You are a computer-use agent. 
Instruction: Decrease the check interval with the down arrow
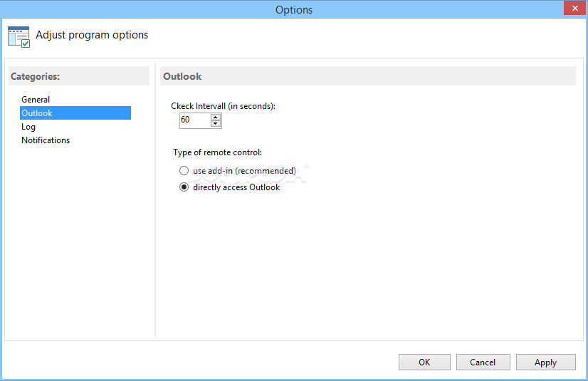tap(216, 124)
